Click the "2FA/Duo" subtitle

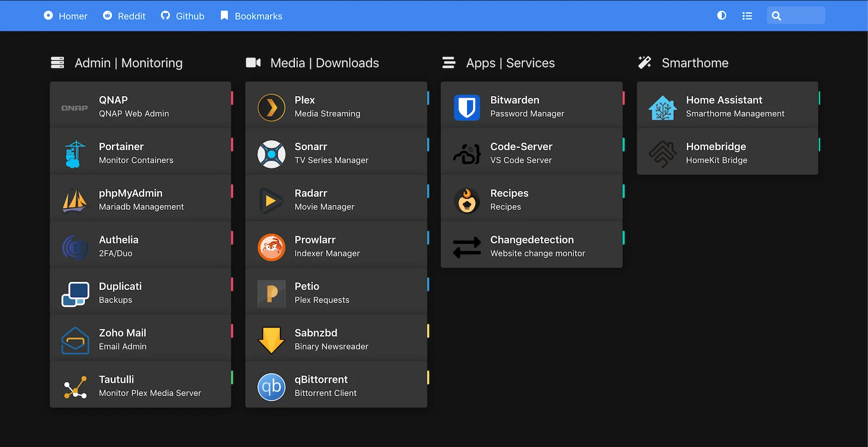click(x=116, y=254)
